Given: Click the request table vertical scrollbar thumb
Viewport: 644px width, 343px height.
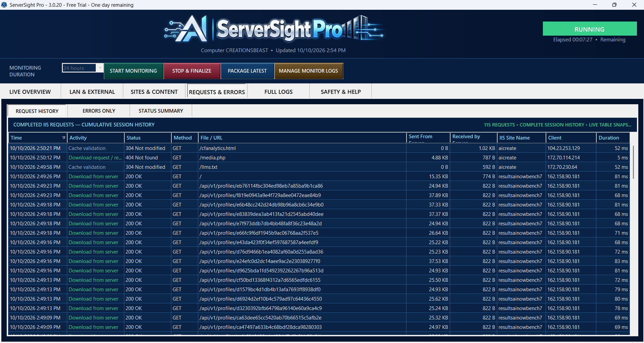Looking at the screenshot, I should click(634, 162).
